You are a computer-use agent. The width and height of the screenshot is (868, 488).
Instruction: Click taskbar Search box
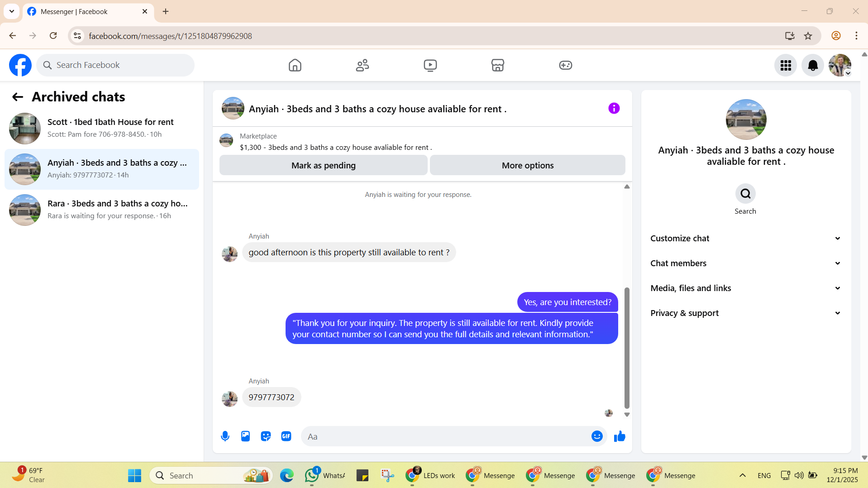tap(211, 475)
